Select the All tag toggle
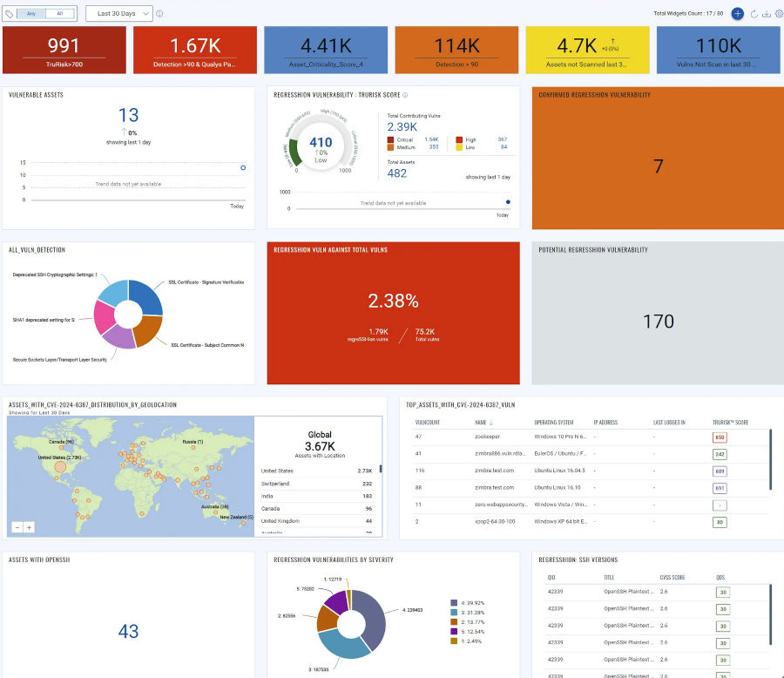This screenshot has height=678, width=784. [x=60, y=14]
